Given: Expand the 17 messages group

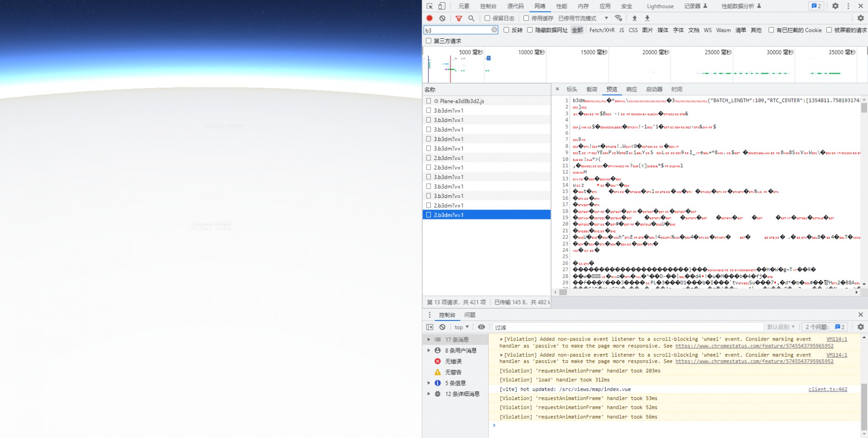Looking at the screenshot, I should tap(429, 339).
